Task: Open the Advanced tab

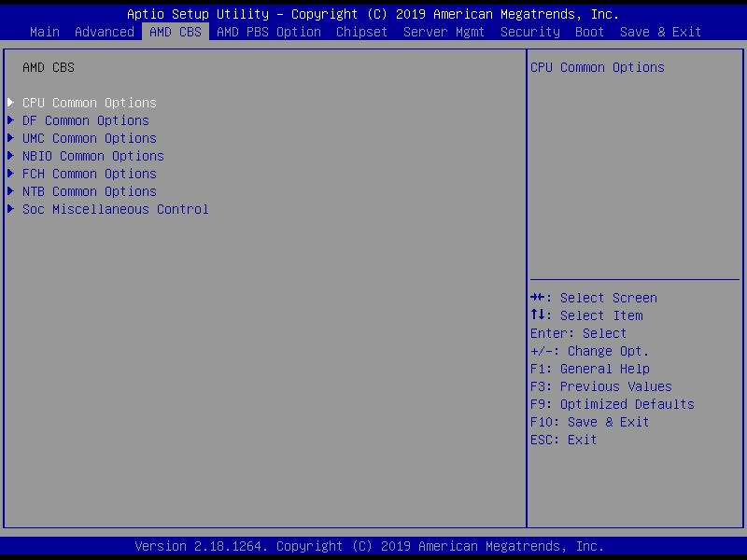Action: (105, 32)
